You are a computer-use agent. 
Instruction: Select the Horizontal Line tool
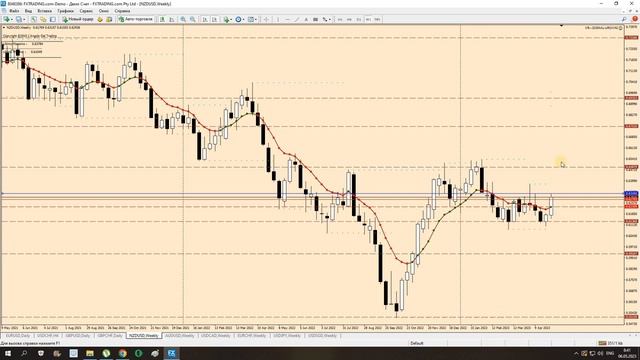pyautogui.click(x=287, y=19)
